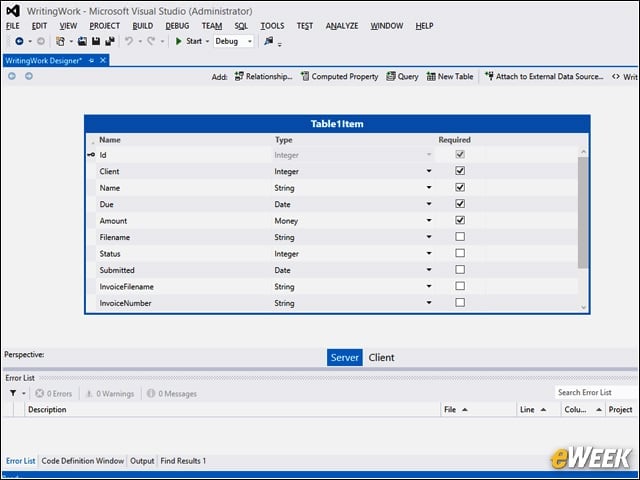Open type dropdown for Client field
The width and height of the screenshot is (640, 480).
[x=429, y=171]
